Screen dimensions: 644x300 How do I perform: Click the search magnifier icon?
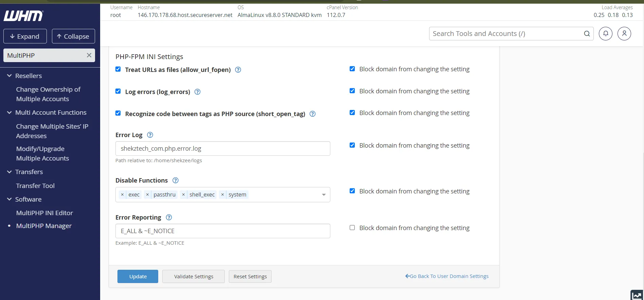pyautogui.click(x=587, y=34)
